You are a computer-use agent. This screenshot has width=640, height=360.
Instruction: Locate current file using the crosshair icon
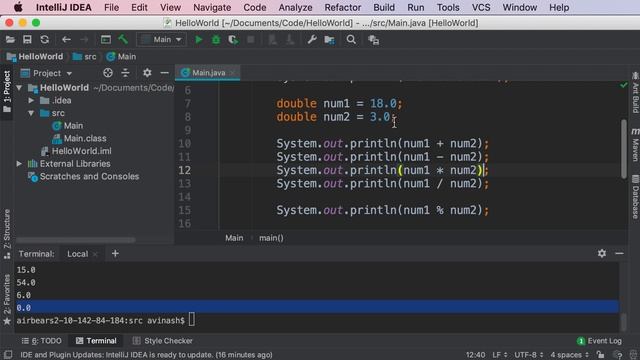click(108, 73)
